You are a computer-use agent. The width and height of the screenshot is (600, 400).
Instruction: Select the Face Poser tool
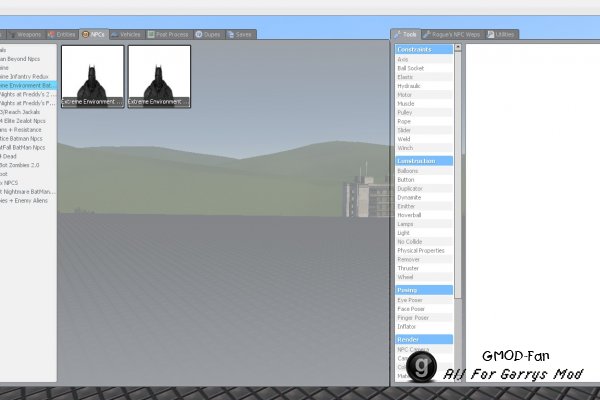click(x=424, y=309)
